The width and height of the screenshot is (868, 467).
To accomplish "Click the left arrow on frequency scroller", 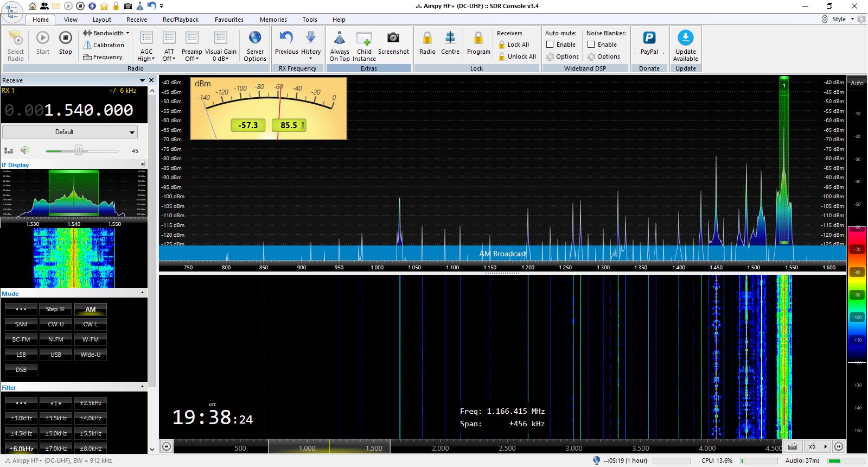I will coord(167,446).
